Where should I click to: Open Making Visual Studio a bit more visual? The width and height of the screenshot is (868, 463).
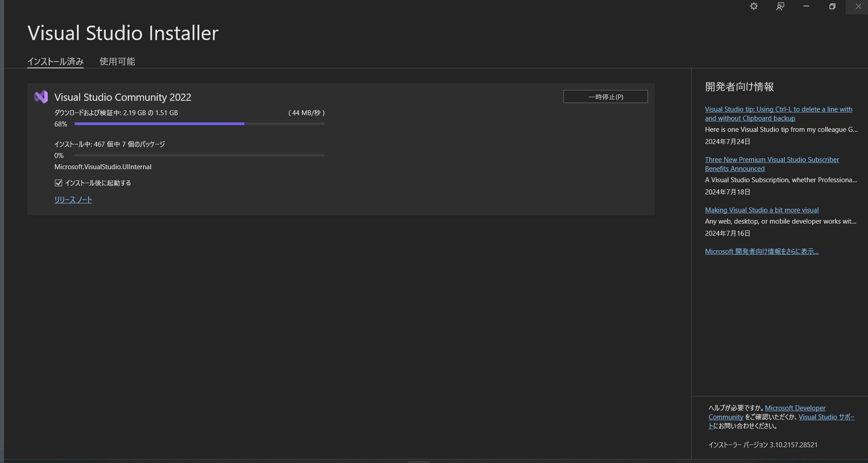click(x=761, y=210)
